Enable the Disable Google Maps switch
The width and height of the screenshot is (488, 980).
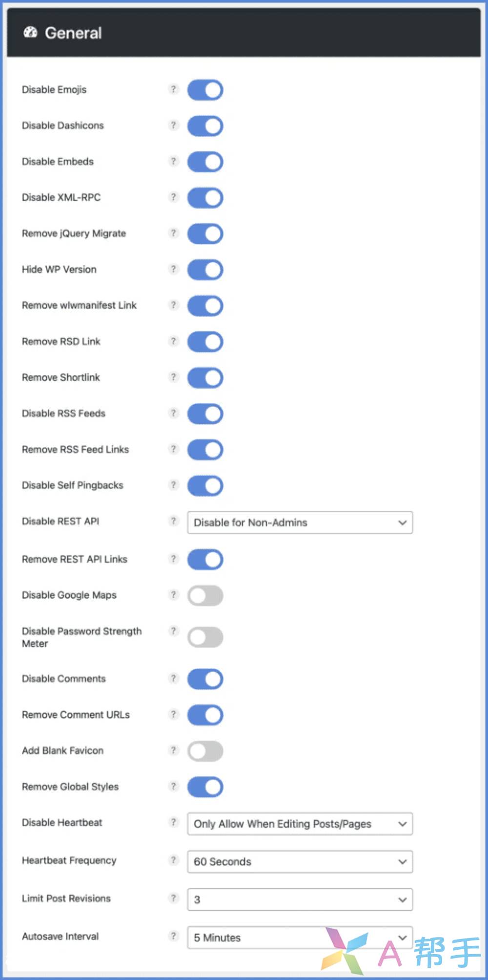(x=205, y=596)
